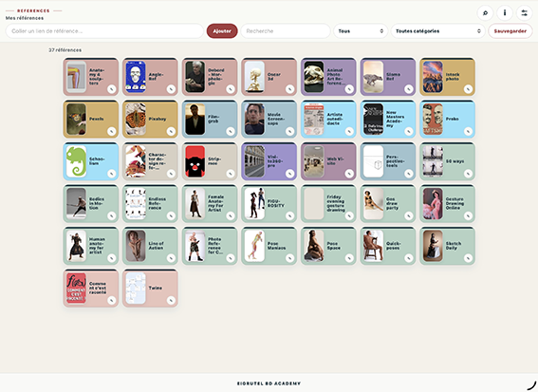538x392 pixels.
Task: Click the Mes références heading
Action: (25, 18)
